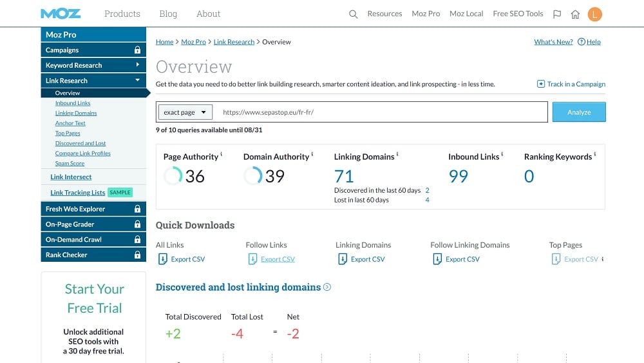Open Link Intersect sidebar link
Viewport: 644px width, 363px height.
tap(71, 177)
